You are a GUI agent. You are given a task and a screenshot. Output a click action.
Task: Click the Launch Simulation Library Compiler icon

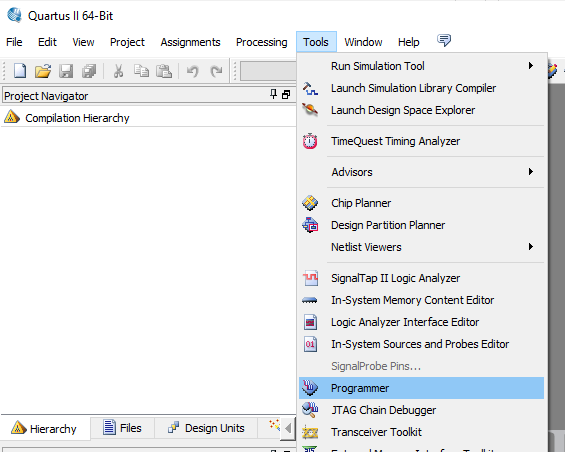click(310, 88)
